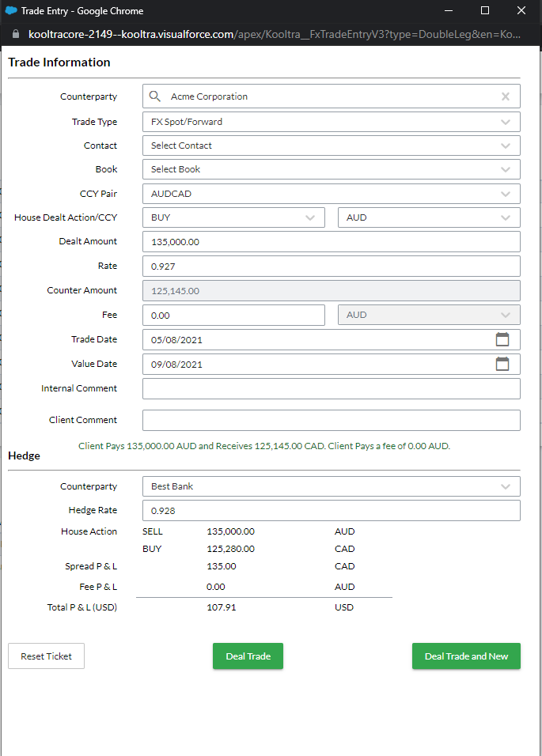Open the Value Date calendar picker
The height and width of the screenshot is (756, 542).
502,364
